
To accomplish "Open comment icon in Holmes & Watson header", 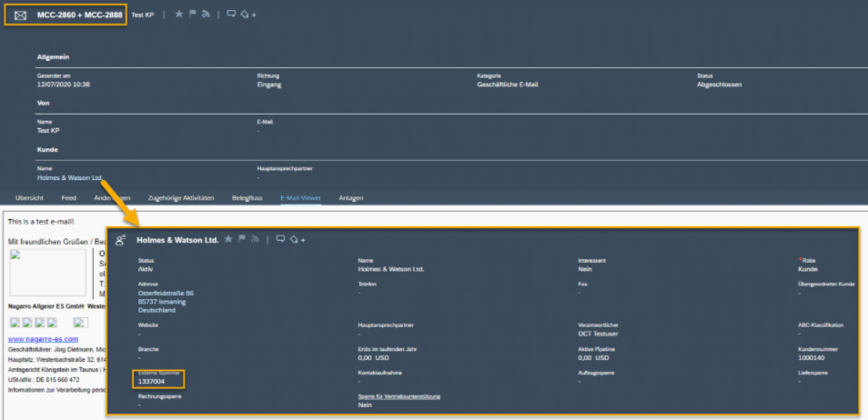I will pyautogui.click(x=280, y=240).
